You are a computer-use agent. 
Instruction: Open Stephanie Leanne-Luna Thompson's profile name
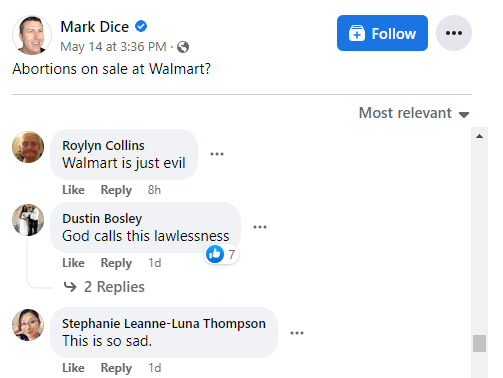[164, 324]
